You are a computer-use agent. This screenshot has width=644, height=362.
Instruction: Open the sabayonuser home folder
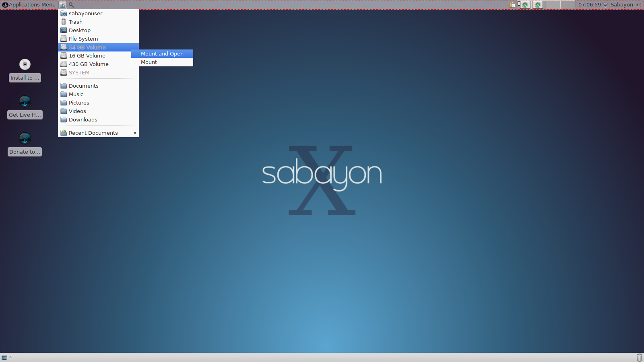[98, 13]
